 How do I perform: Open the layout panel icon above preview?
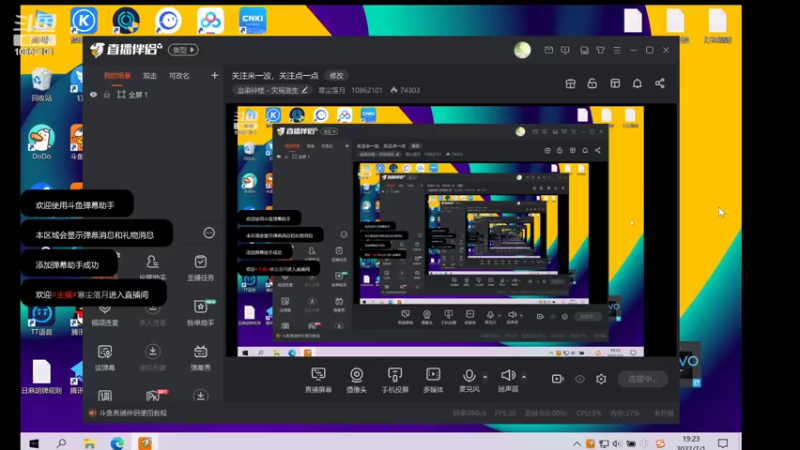615,83
